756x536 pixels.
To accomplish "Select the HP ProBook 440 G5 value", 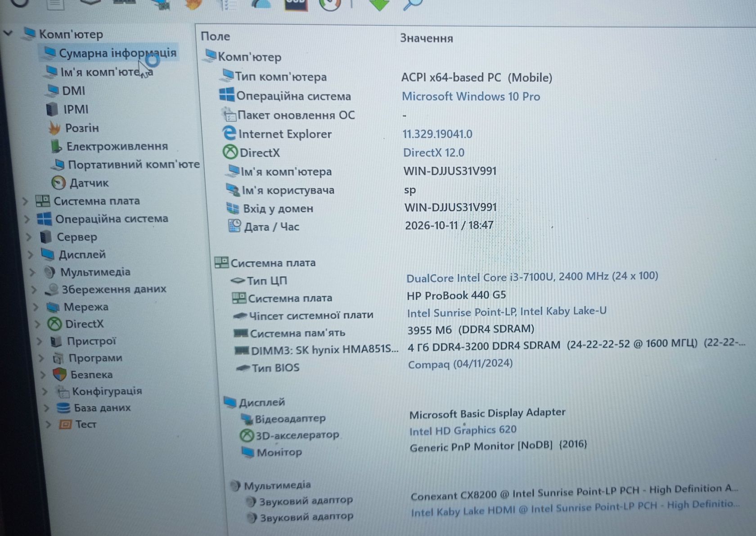I will coord(456,295).
